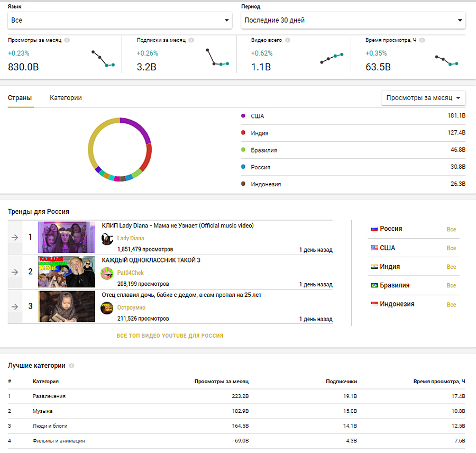Click info icon next to Лучшие категории
476x453 pixels.
71,366
